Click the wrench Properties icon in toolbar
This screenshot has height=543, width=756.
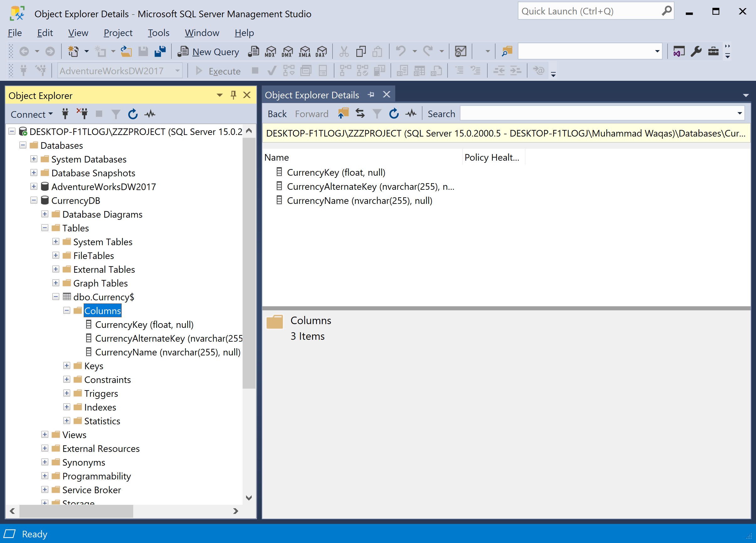click(x=696, y=52)
